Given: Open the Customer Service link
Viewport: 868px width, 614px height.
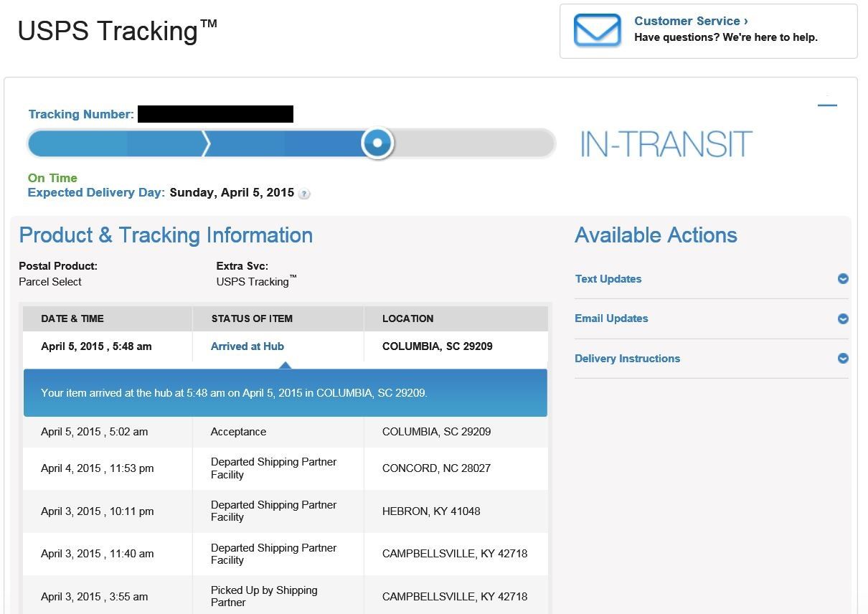Looking at the screenshot, I should [691, 21].
